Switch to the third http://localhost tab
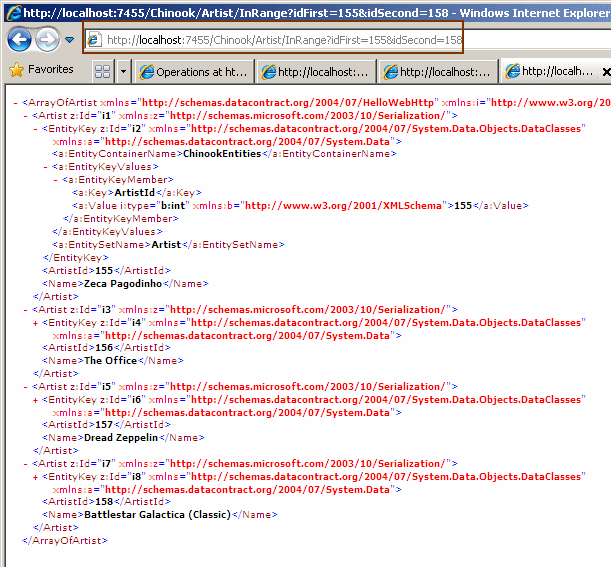The width and height of the screenshot is (611, 567). tap(437, 72)
